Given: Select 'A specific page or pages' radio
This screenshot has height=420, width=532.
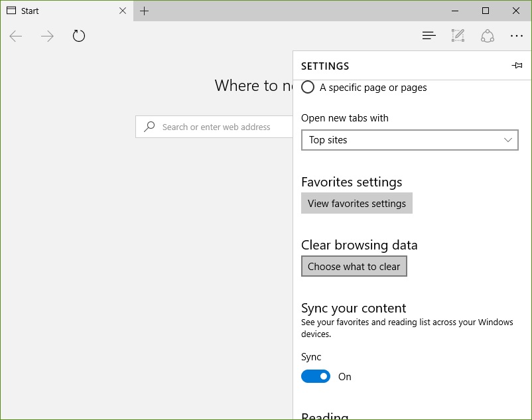Looking at the screenshot, I should [x=308, y=87].
